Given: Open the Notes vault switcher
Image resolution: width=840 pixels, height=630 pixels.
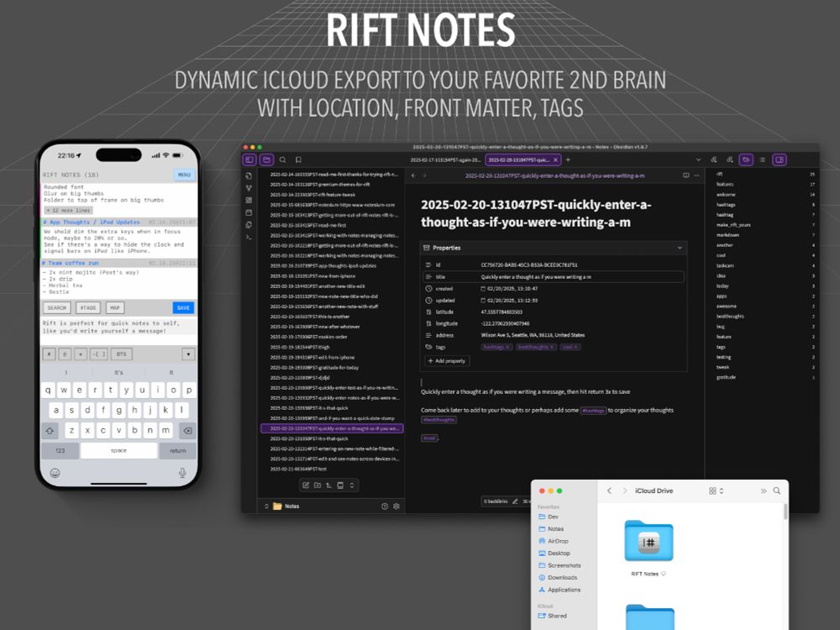Looking at the screenshot, I should pyautogui.click(x=282, y=507).
